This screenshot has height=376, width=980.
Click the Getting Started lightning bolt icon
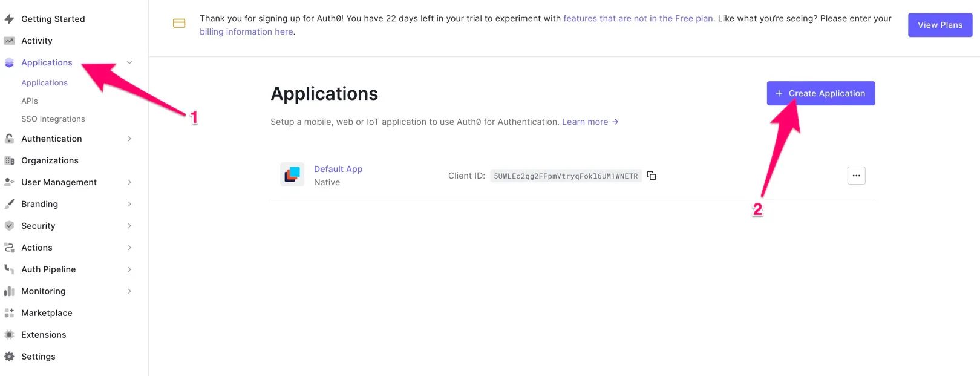(x=9, y=19)
